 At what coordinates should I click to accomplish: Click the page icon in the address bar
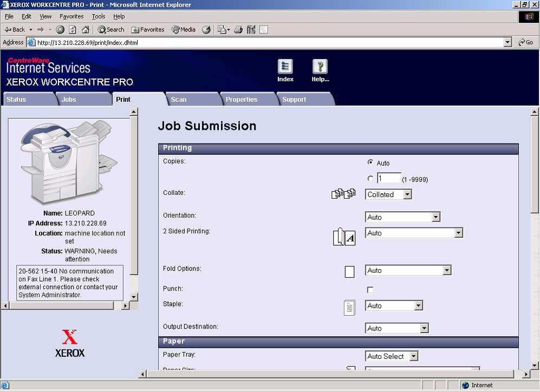[x=31, y=43]
